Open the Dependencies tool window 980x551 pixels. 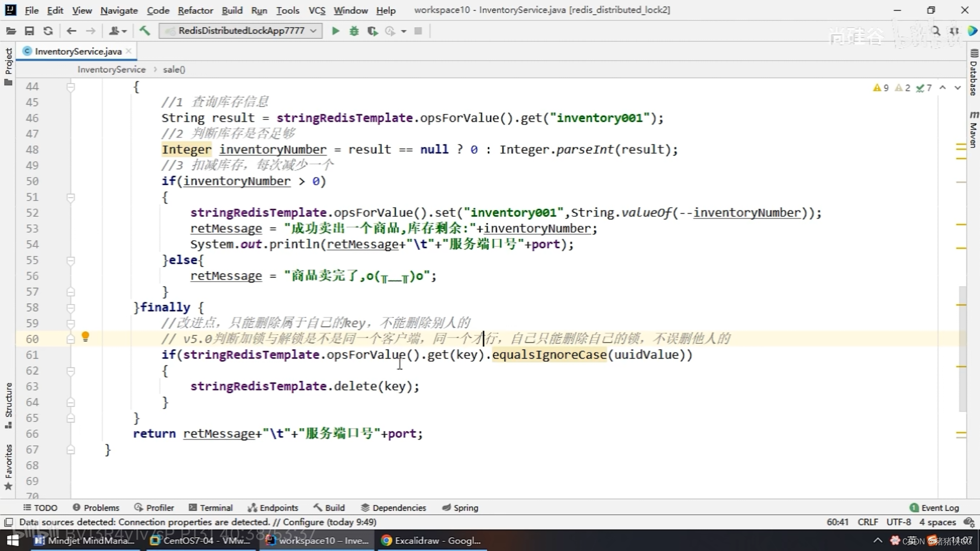point(393,508)
